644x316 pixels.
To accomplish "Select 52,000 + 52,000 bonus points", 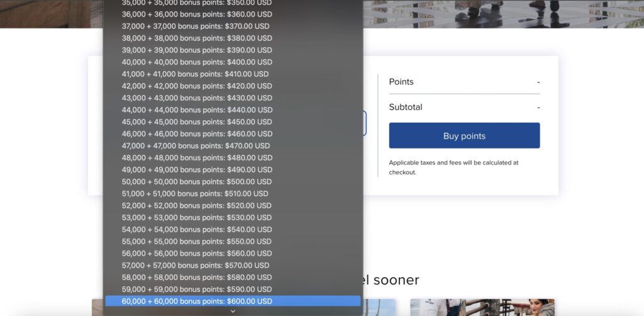I will click(x=233, y=205).
